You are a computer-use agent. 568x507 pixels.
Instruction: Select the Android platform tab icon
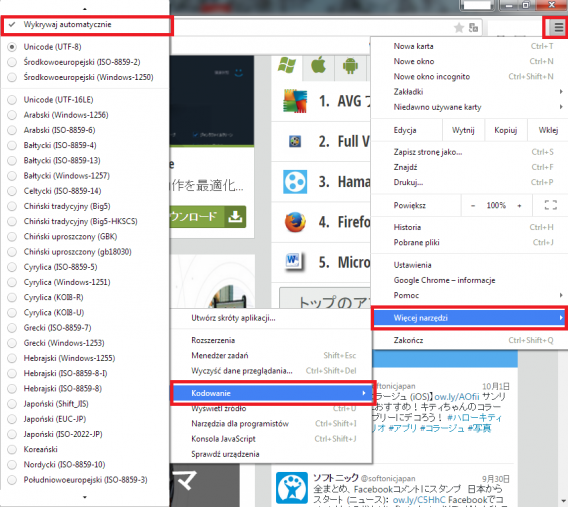click(350, 66)
